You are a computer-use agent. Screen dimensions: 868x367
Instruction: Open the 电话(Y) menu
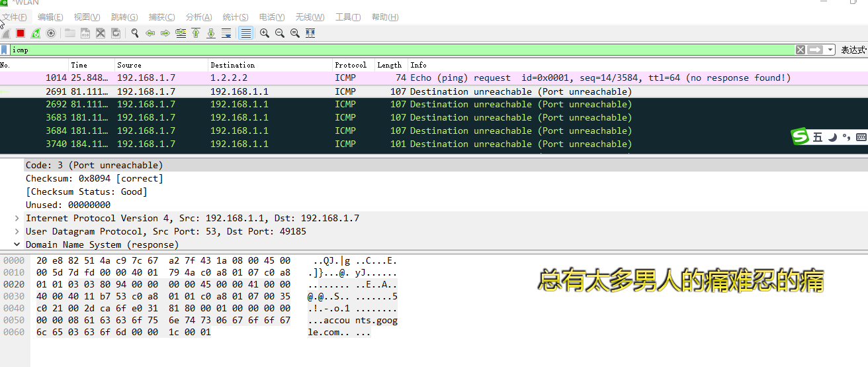tap(272, 17)
